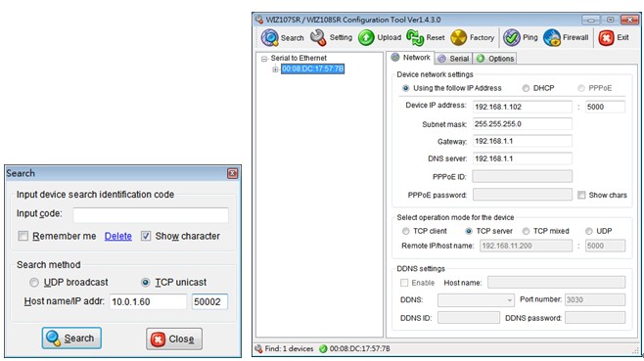Click the green check status icon beside MAC address
The image size is (644, 361).
click(x=323, y=348)
